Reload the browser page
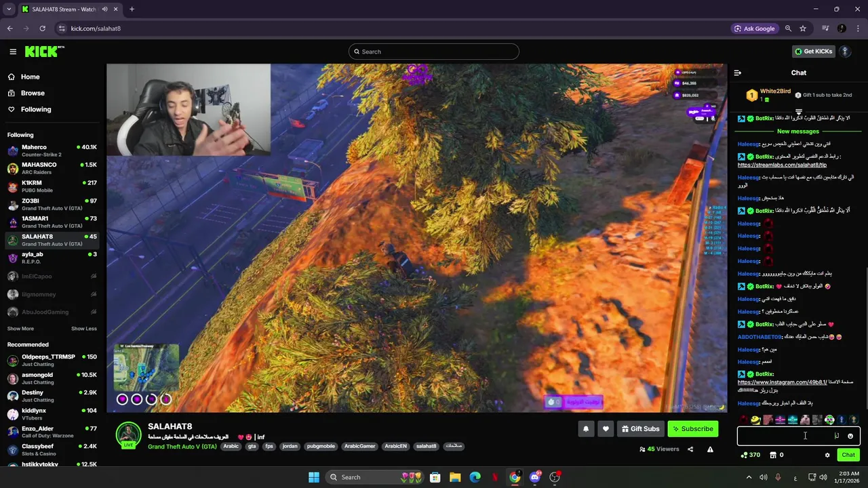This screenshot has height=488, width=868. [x=42, y=28]
